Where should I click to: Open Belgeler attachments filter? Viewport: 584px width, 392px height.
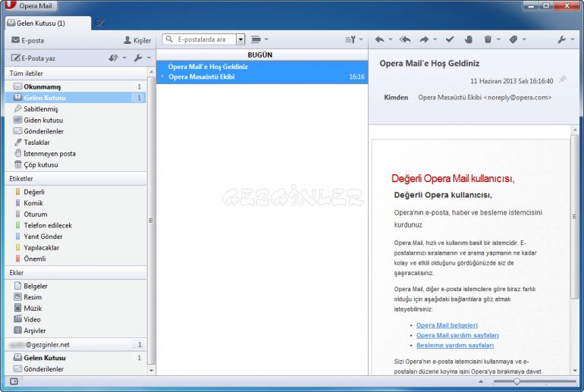coord(76,286)
